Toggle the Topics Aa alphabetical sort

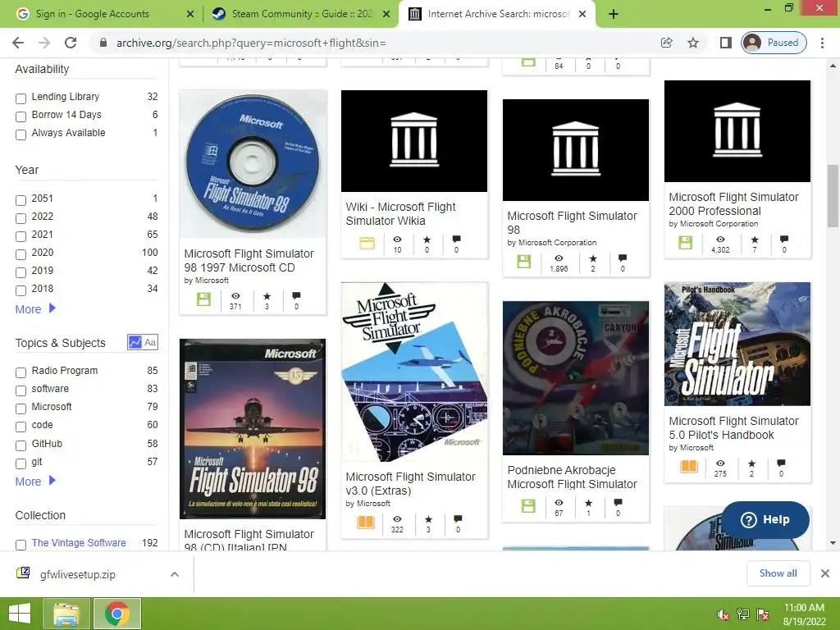click(151, 342)
